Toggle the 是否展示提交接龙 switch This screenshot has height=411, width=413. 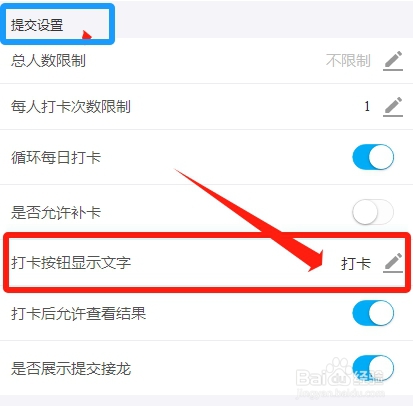click(373, 368)
